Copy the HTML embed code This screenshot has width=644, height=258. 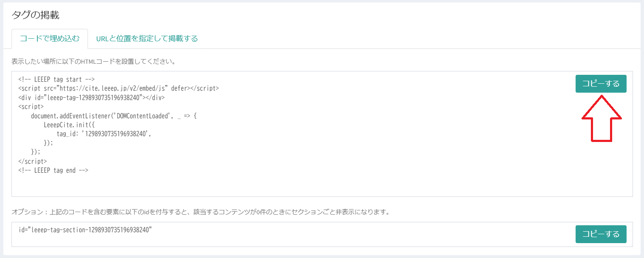pyautogui.click(x=601, y=84)
